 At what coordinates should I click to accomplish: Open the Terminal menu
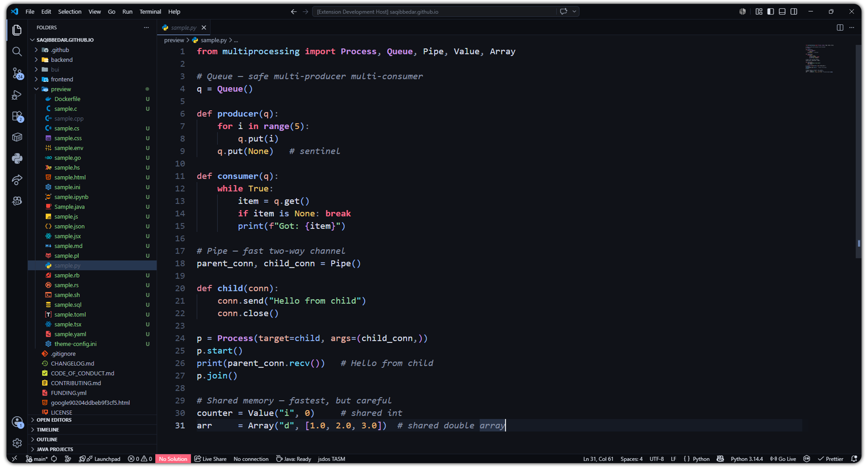(150, 12)
